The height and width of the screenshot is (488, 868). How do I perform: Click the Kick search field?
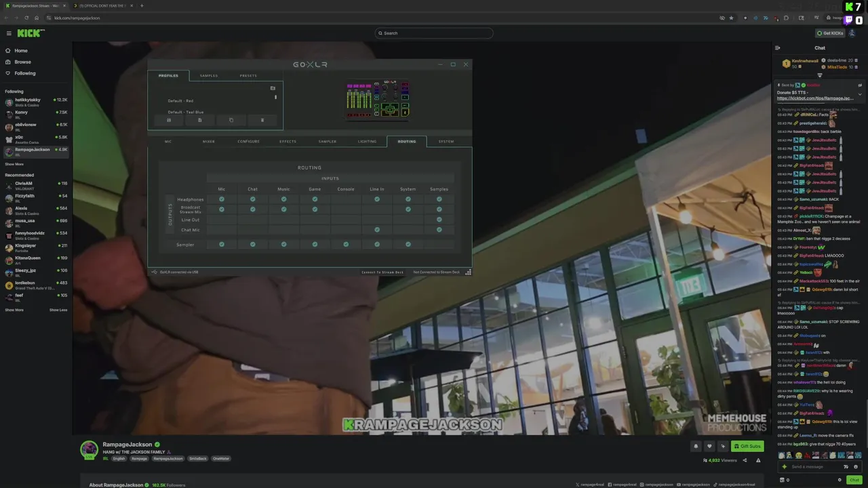(x=434, y=33)
